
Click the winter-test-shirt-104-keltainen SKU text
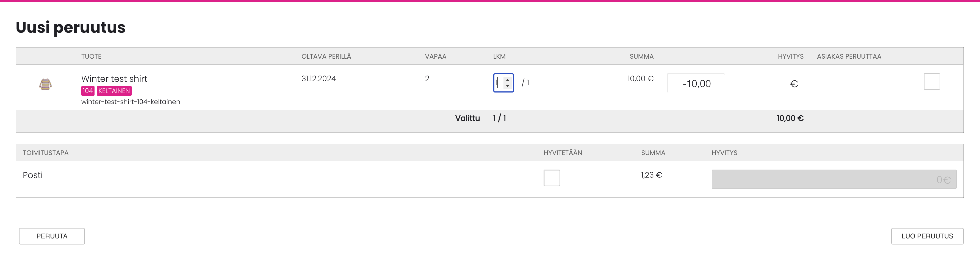click(x=131, y=102)
